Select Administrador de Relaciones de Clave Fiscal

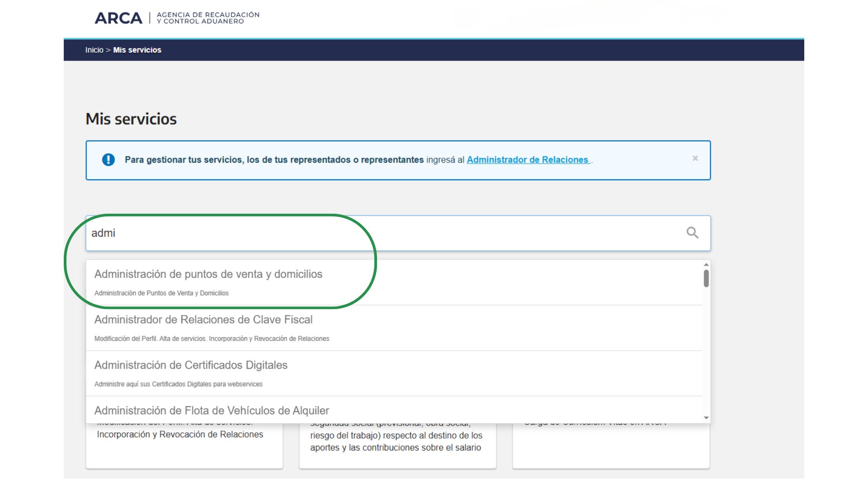(203, 320)
